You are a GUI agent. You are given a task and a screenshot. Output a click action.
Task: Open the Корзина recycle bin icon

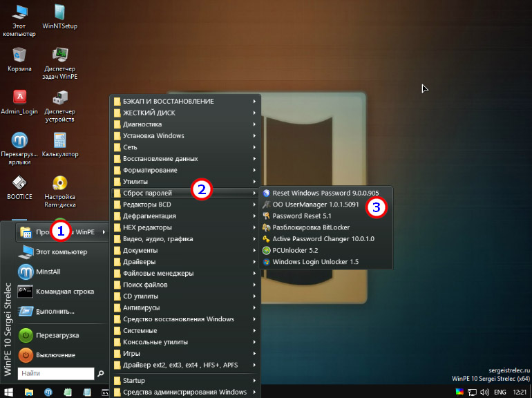click(x=19, y=59)
